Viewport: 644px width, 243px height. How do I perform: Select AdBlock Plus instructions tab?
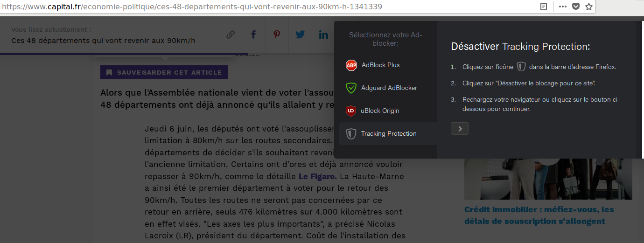[388, 65]
